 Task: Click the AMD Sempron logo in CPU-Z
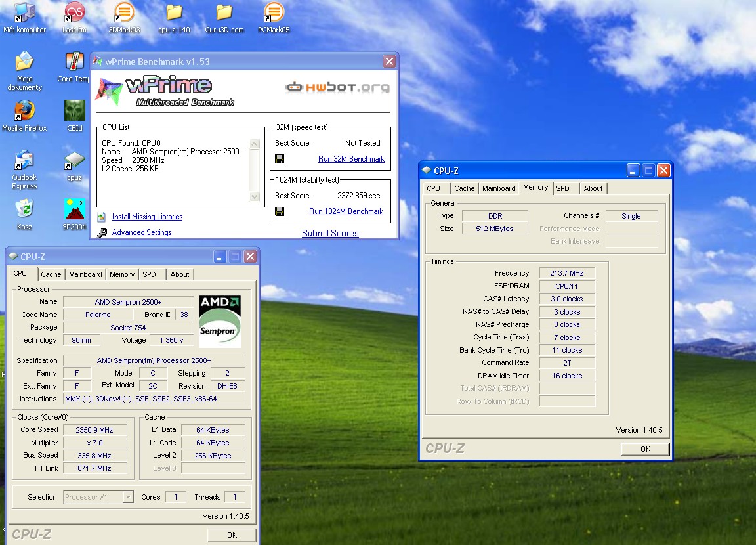220,321
